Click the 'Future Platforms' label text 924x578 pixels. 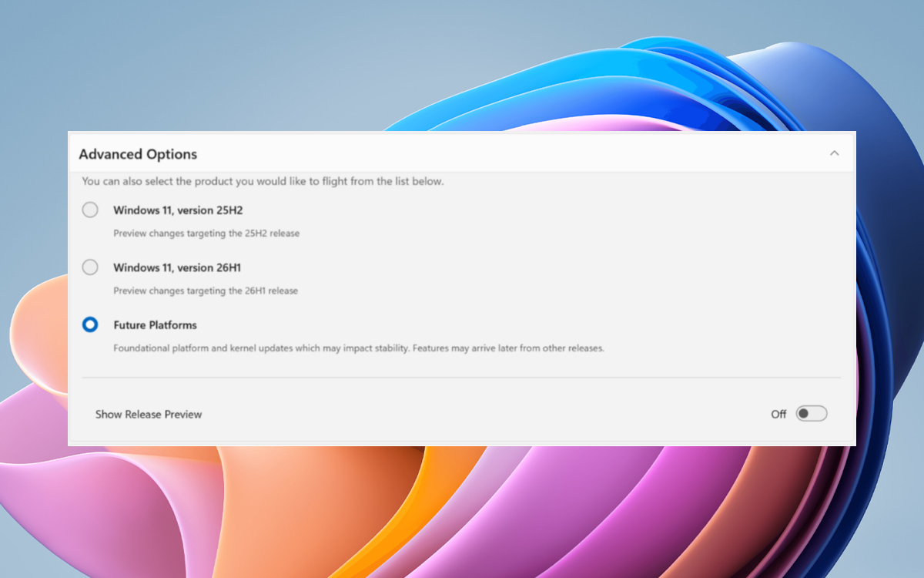pos(155,324)
